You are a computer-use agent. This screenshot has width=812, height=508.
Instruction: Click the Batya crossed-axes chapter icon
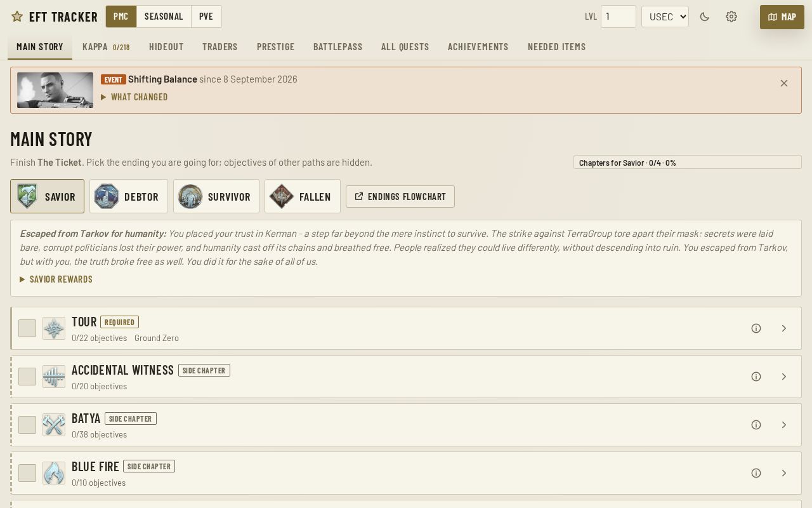click(54, 425)
